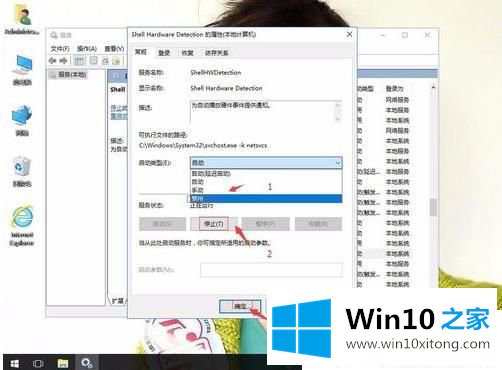This screenshot has height=370, width=502.
Task: Switch to the 登录 tab
Action: (x=164, y=53)
